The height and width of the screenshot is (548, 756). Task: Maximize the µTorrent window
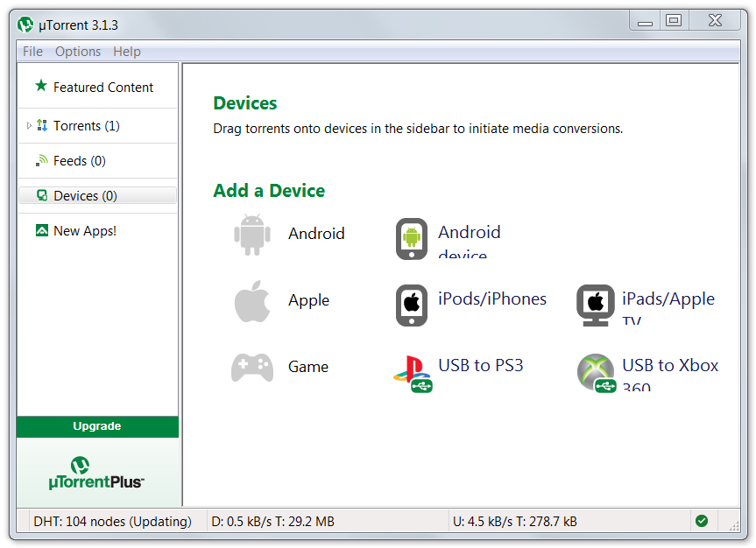[674, 20]
